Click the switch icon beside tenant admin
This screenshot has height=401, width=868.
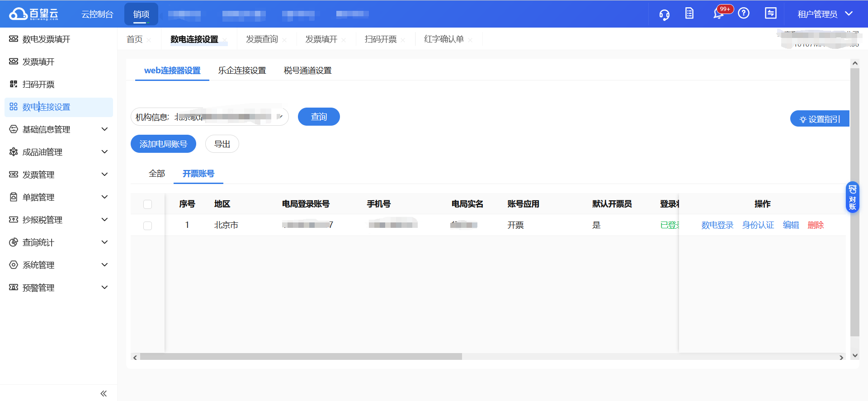(x=771, y=14)
